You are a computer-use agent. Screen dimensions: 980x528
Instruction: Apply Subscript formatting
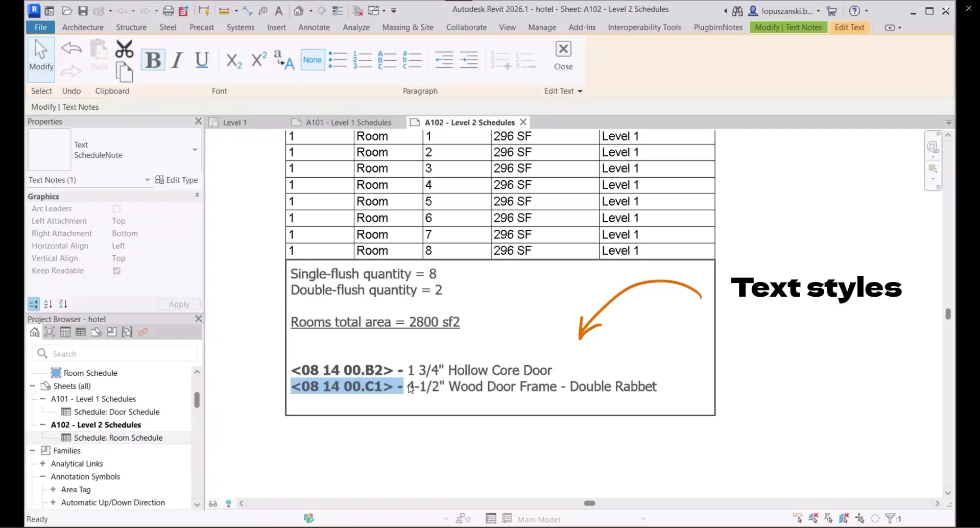tap(234, 60)
